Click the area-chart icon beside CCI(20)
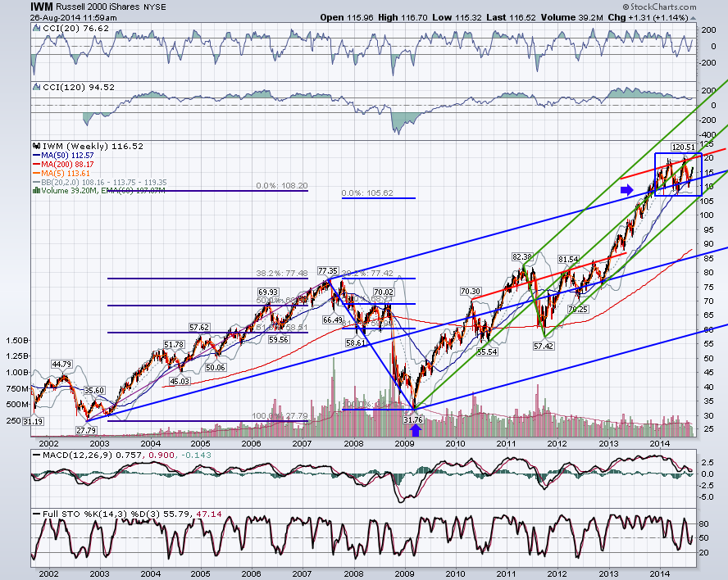Image resolution: width=728 pixels, height=580 pixels. point(37,29)
